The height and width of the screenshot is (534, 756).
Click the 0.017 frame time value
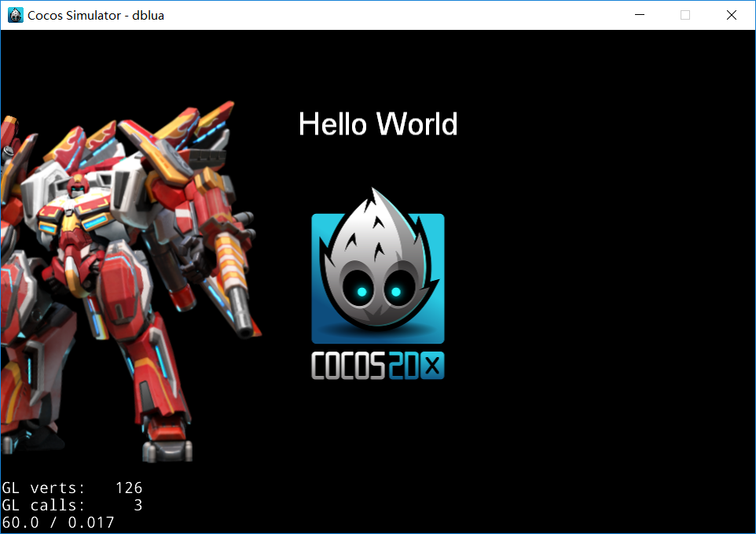tap(93, 521)
